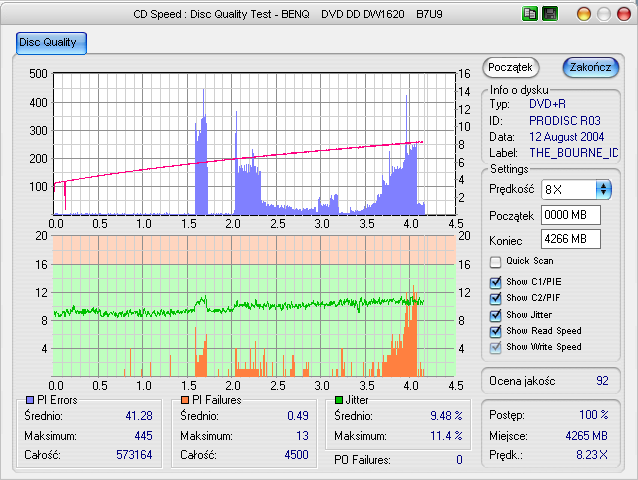Click the red close window button
This screenshot has height=480, width=638.
click(x=624, y=14)
